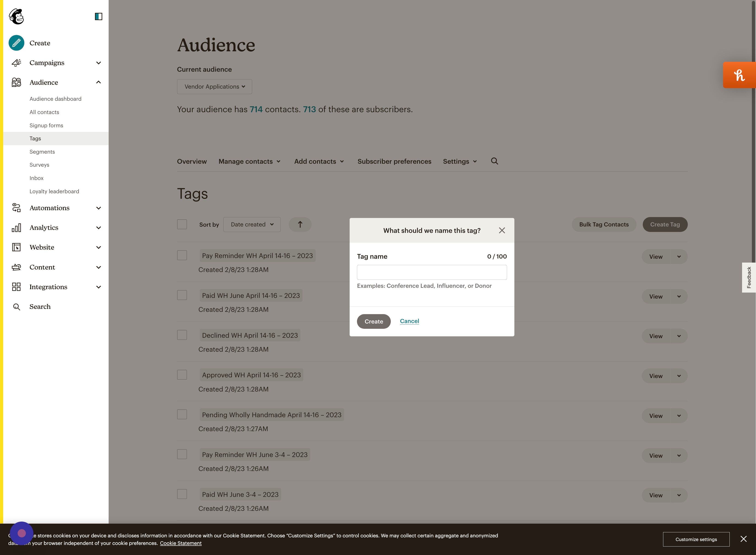Toggle the ascending sort arrow icon

click(300, 224)
